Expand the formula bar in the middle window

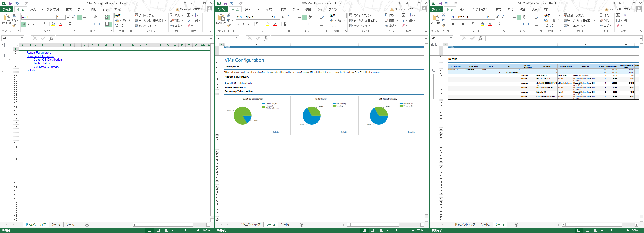426,38
